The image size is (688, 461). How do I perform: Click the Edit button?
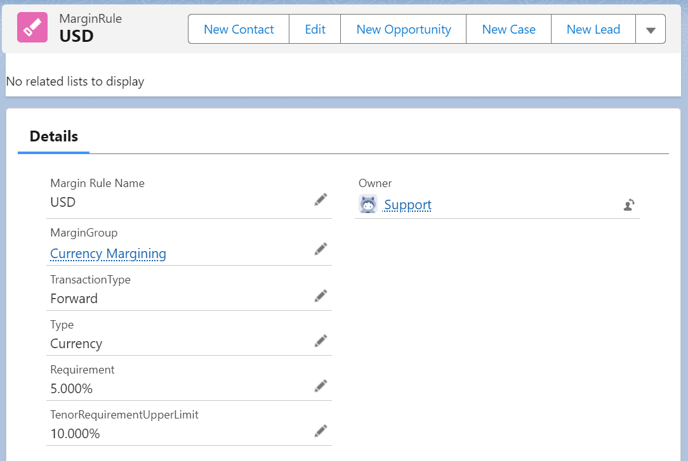(315, 30)
